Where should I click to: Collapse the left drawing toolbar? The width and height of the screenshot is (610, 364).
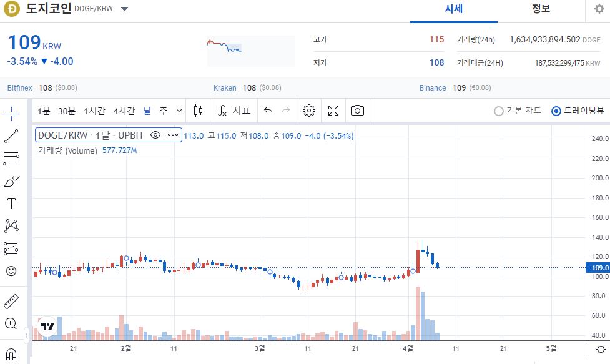tap(26, 335)
